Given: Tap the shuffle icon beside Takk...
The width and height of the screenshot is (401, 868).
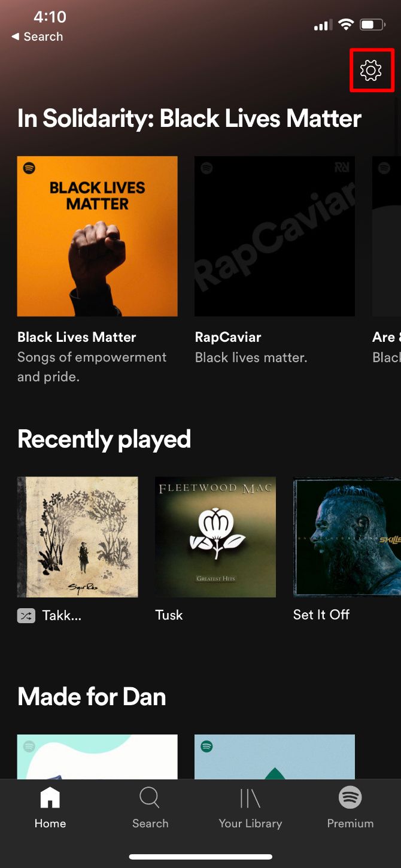Looking at the screenshot, I should pos(26,615).
